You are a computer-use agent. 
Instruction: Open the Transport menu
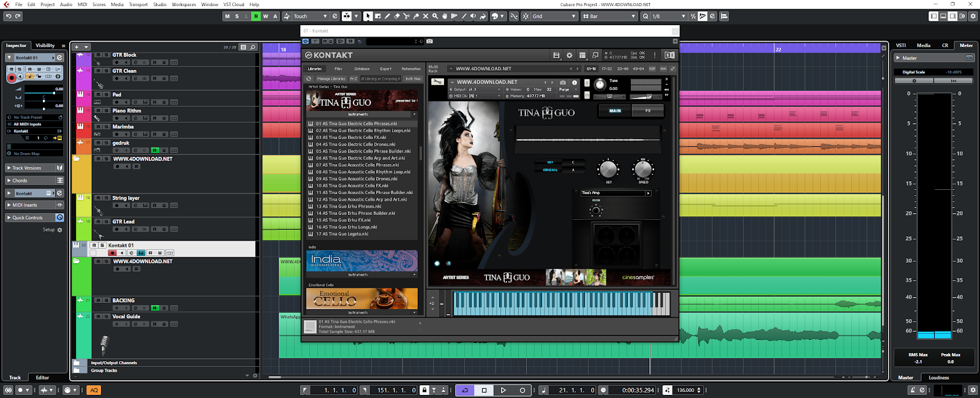138,4
